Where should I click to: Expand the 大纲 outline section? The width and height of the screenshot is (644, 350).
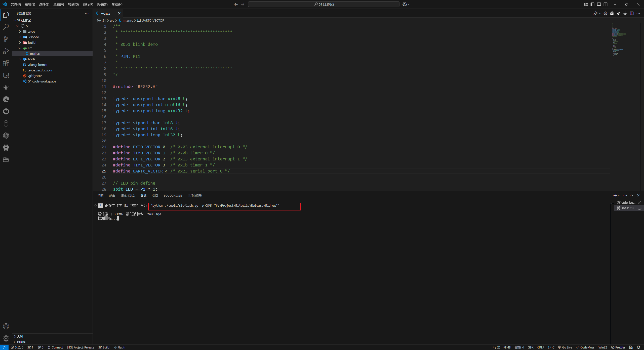52,336
